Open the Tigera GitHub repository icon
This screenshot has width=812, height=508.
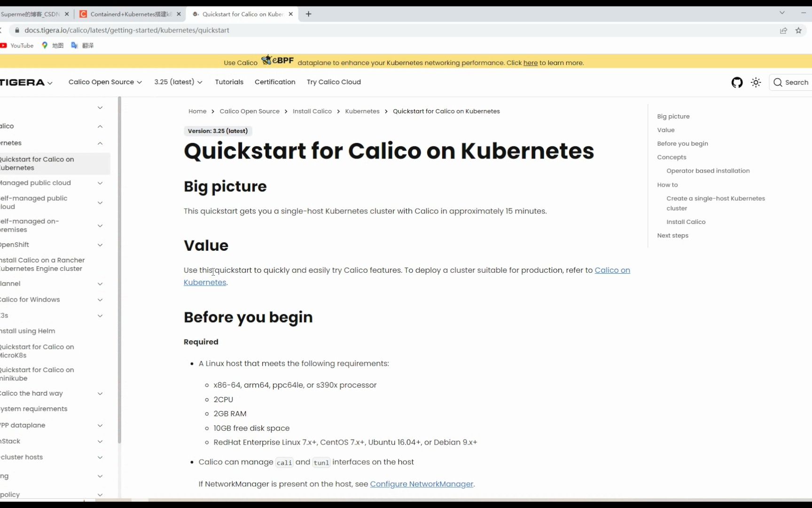coord(737,82)
